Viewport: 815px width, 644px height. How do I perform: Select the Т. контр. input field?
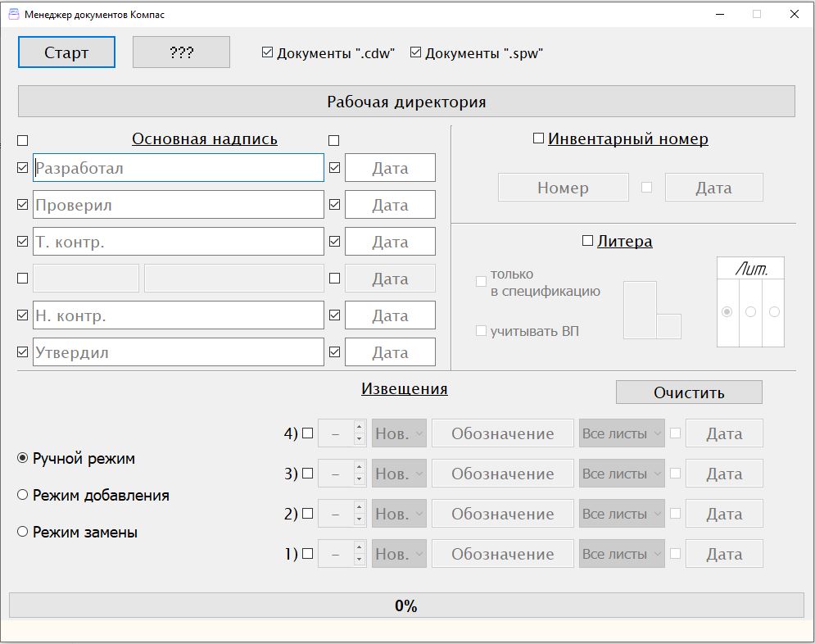(x=179, y=241)
